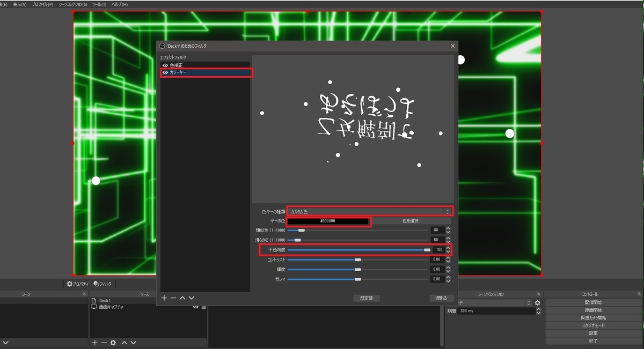Click the #000000 key color swatch
The height and width of the screenshot is (349, 644).
point(328,221)
